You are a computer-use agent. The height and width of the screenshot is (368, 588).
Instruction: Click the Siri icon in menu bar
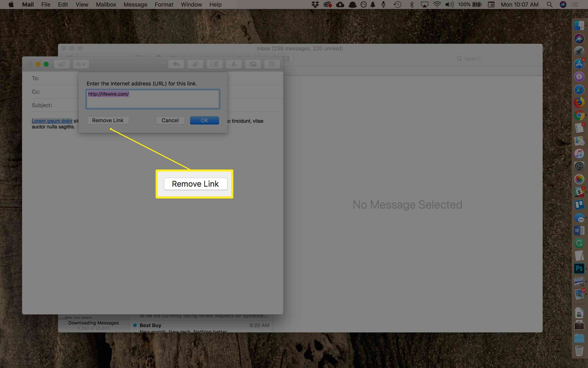coord(563,4)
